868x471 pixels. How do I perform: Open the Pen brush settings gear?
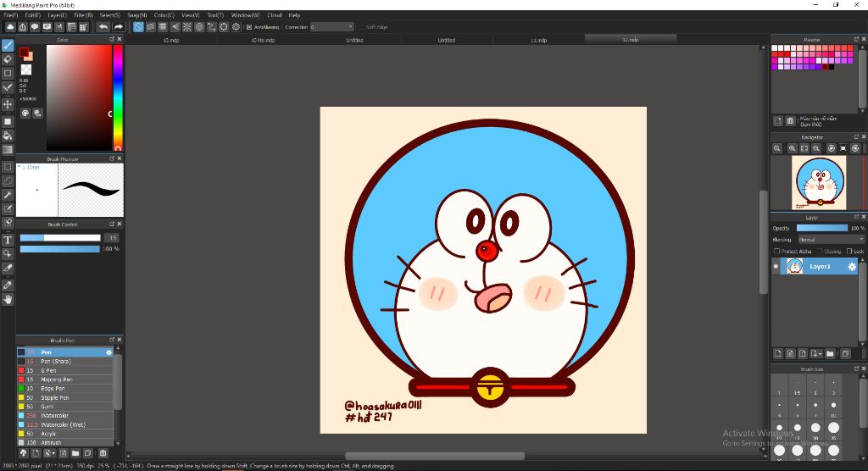pyautogui.click(x=109, y=352)
